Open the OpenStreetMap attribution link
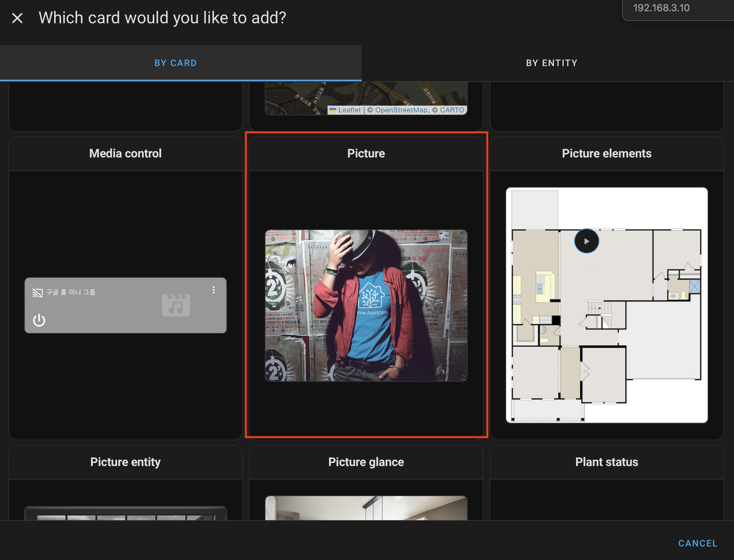 point(401,110)
